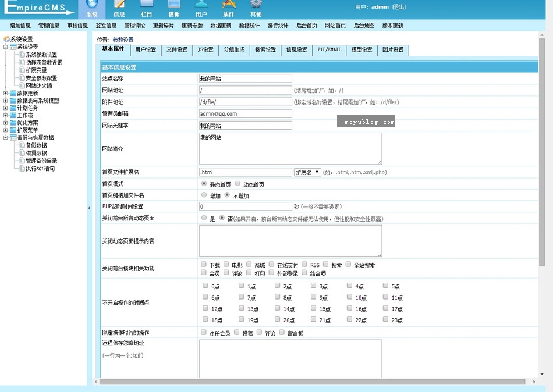Click the page icon for 伪静态参数设置
Image resolution: width=553 pixels, height=392 pixels.
(22, 62)
